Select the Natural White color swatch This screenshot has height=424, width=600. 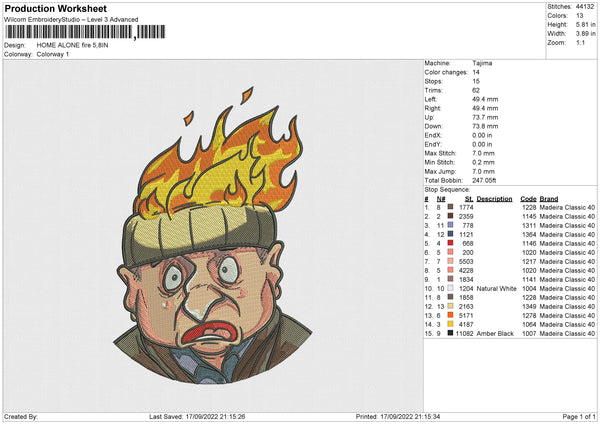pyautogui.click(x=450, y=288)
